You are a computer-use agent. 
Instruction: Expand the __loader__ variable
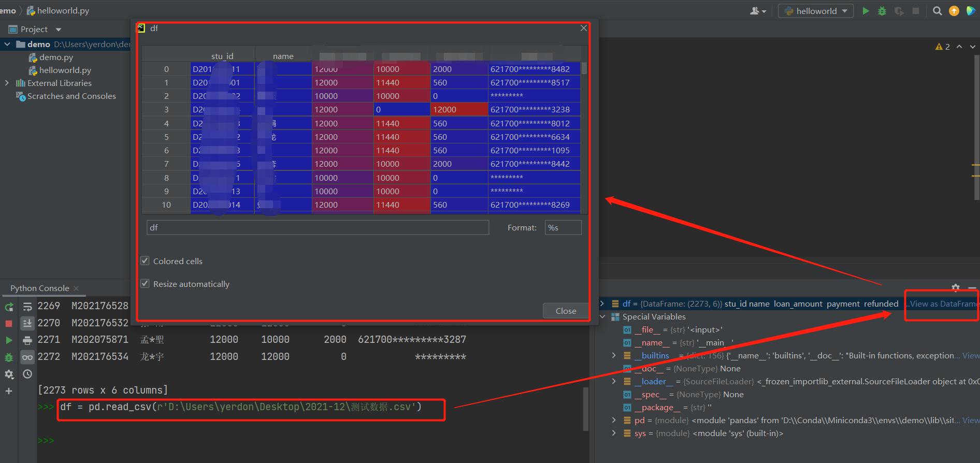(614, 381)
